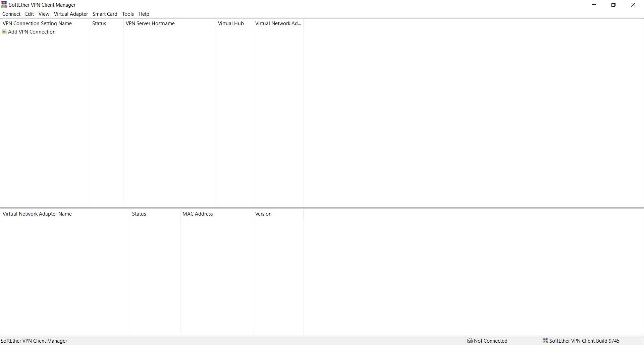Select the Add VPN Connection entry text
Screen dimensions: 644x345
point(32,32)
